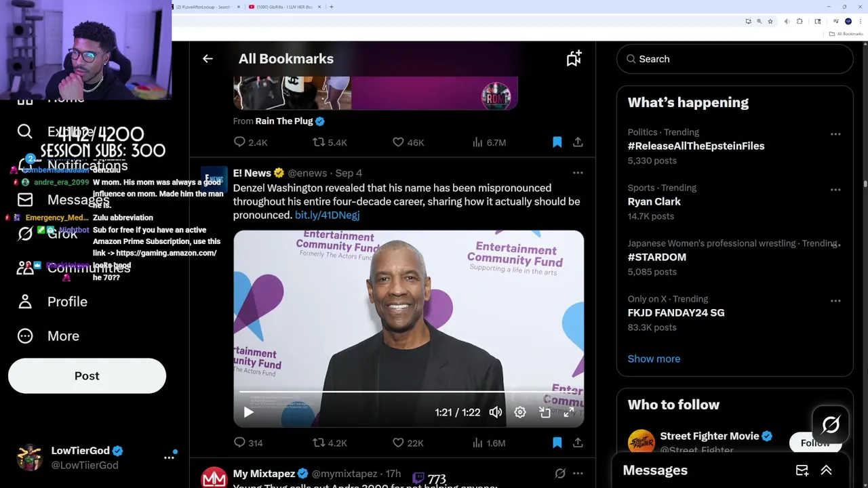Seek on the video progress bar
The height and width of the screenshot is (488, 868).
point(408,392)
